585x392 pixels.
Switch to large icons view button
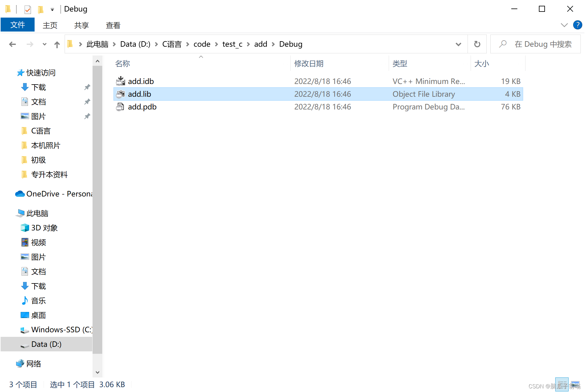coord(575,384)
